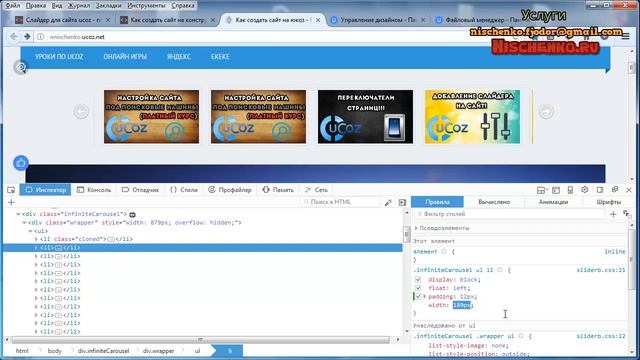Select div.infiniteCarousel in the breadcrumb
The image size is (640, 360).
103,351
